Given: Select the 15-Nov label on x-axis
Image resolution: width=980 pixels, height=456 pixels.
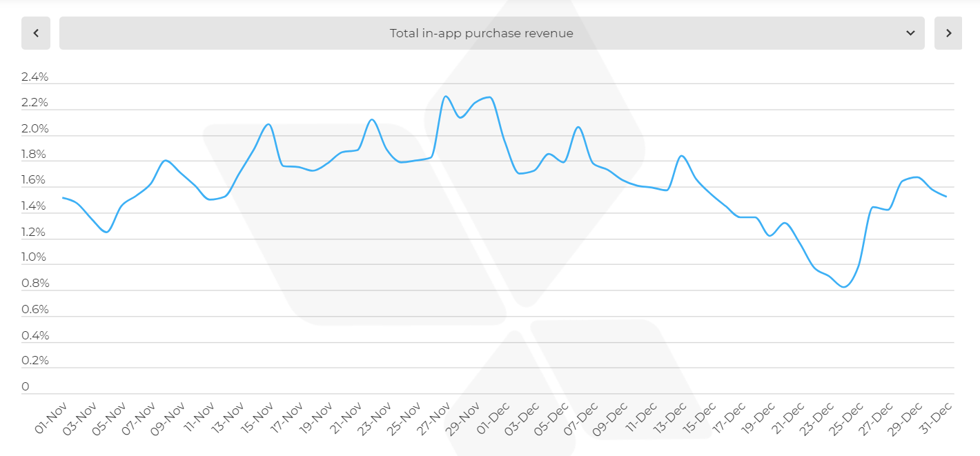Looking at the screenshot, I should (257, 417).
